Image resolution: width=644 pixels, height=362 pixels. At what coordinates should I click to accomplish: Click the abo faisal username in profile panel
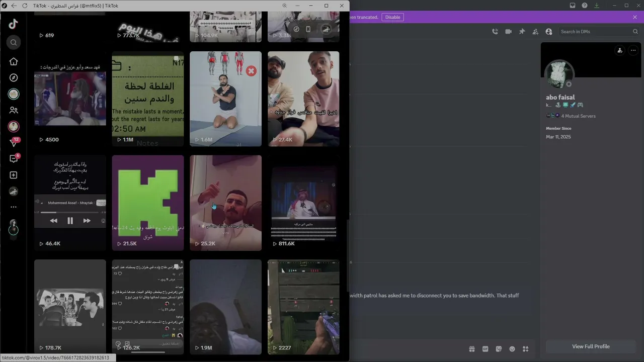tap(560, 98)
